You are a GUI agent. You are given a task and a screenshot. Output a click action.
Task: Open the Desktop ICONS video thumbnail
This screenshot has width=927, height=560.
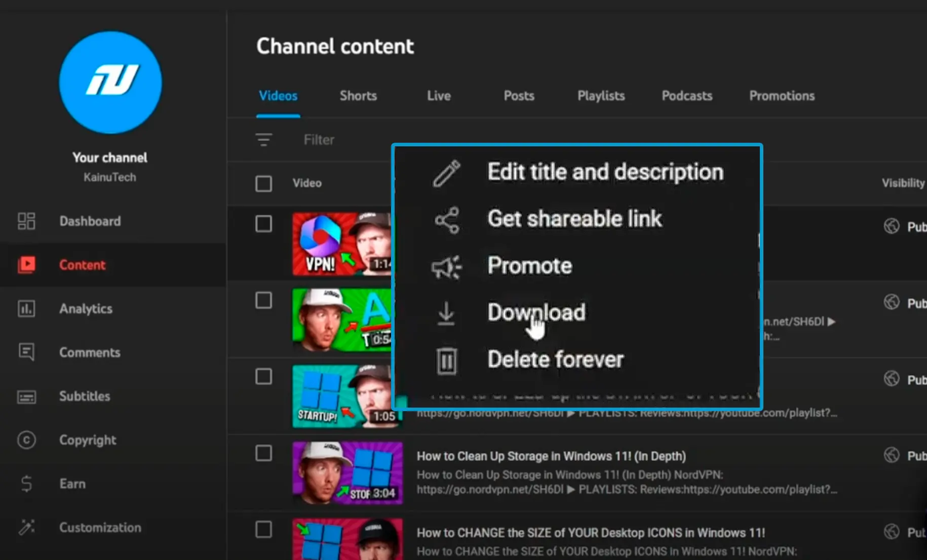(x=347, y=539)
